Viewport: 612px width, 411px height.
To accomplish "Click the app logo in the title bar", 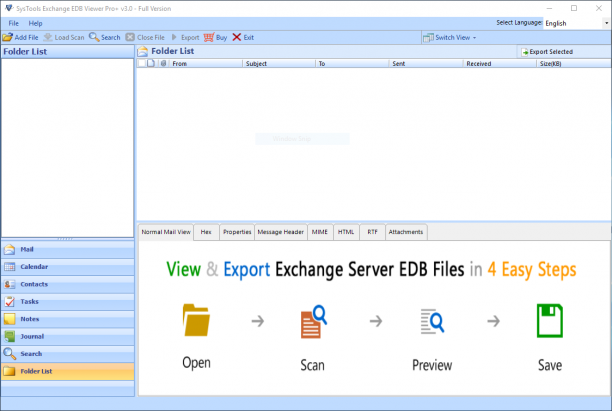I will (x=9, y=8).
